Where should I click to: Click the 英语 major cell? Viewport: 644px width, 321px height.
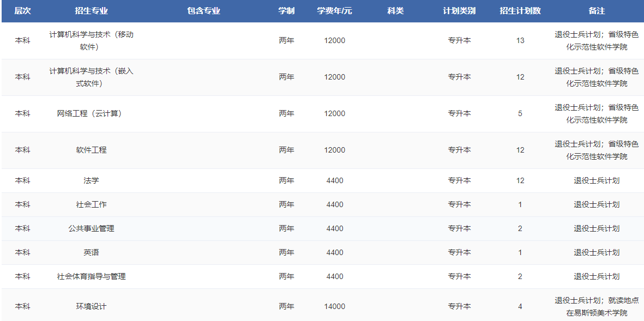(x=91, y=252)
